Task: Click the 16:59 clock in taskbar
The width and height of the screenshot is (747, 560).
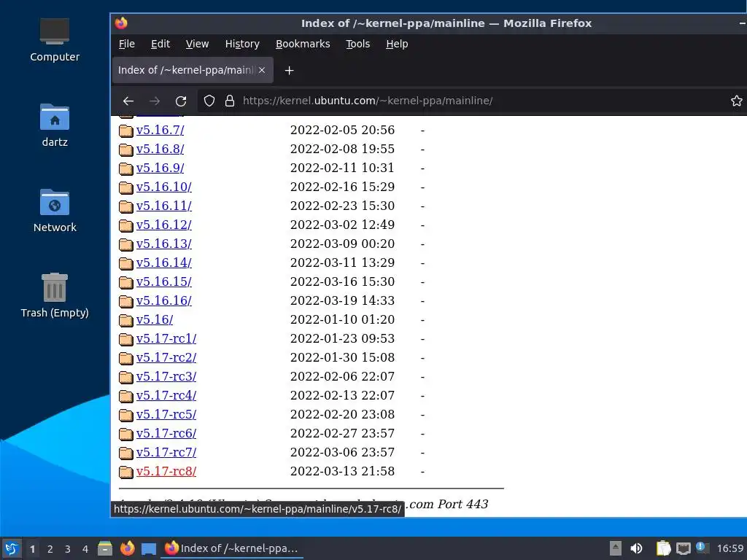Action: click(x=729, y=548)
